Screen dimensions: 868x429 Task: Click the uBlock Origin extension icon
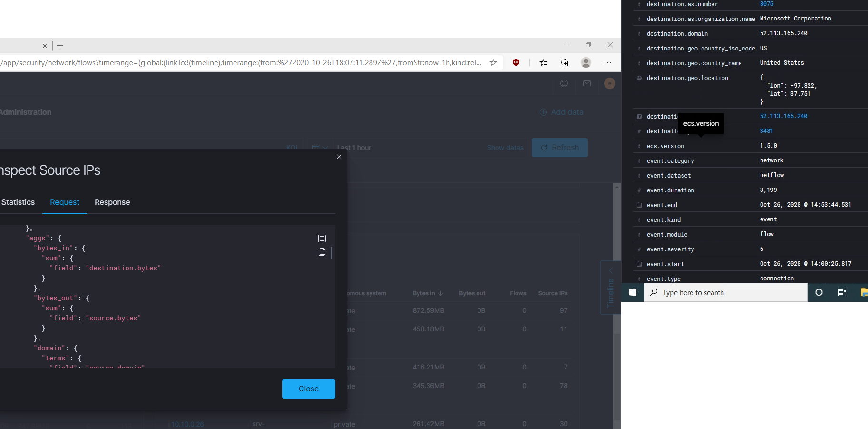coord(516,62)
